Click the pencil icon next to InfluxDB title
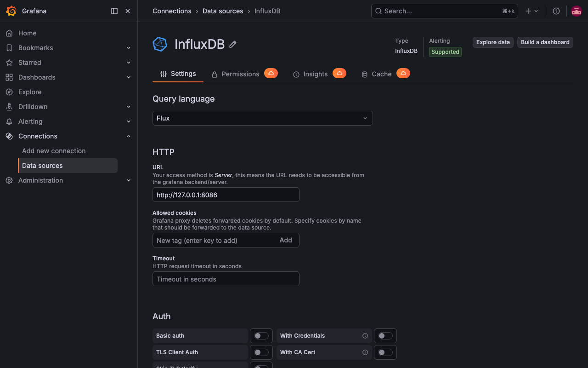588x368 pixels. [x=233, y=44]
